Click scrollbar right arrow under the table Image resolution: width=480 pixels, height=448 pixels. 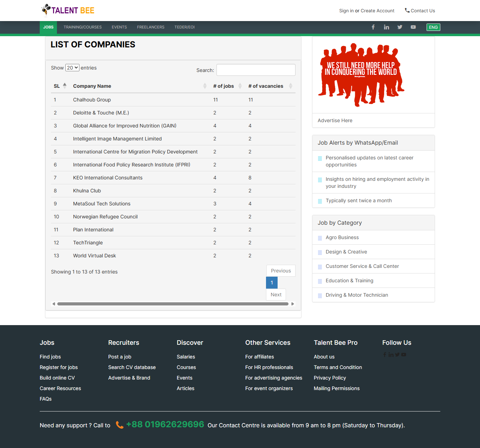coord(292,304)
